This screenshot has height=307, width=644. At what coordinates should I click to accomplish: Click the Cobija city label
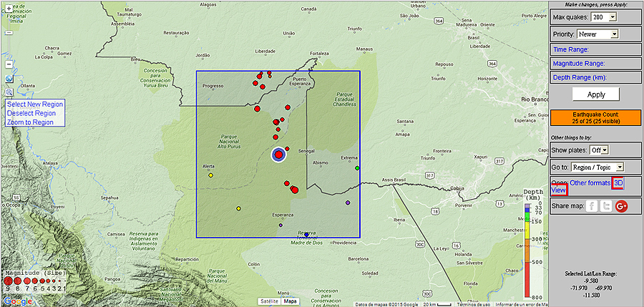pos(456,189)
